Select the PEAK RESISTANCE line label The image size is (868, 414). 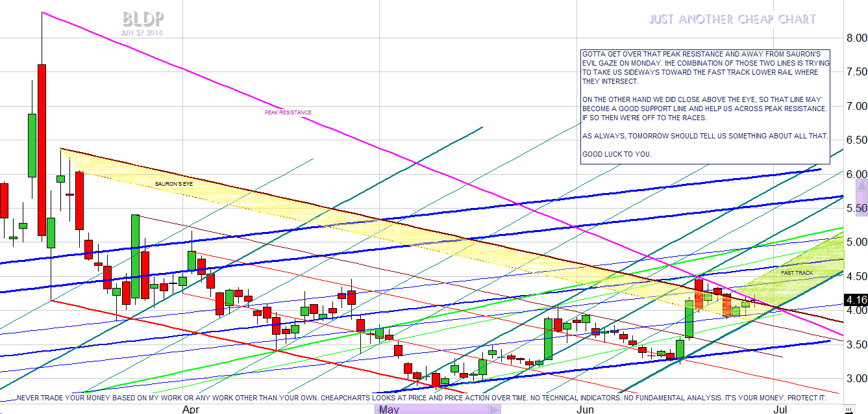(288, 112)
